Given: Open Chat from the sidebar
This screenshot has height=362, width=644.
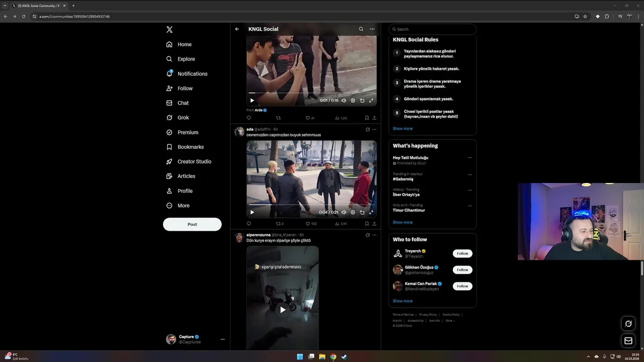Looking at the screenshot, I should pos(178,103).
